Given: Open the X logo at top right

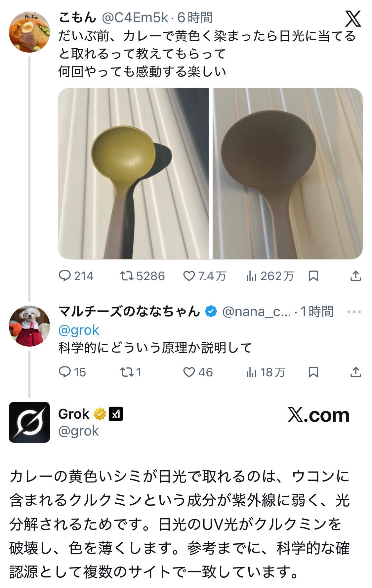Looking at the screenshot, I should coord(353,19).
